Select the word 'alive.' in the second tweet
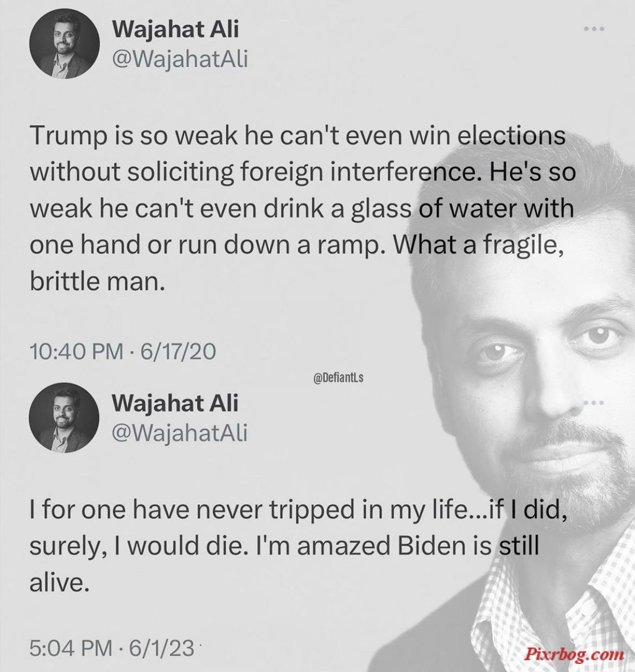This screenshot has width=635, height=672. pos(58,583)
